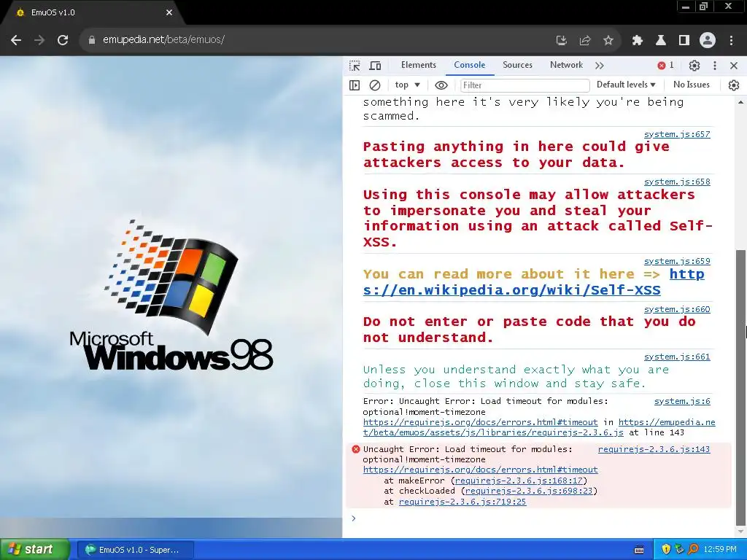Click the console scrollbar up arrow
Viewport: 747px width, 560px height.
coord(740,102)
